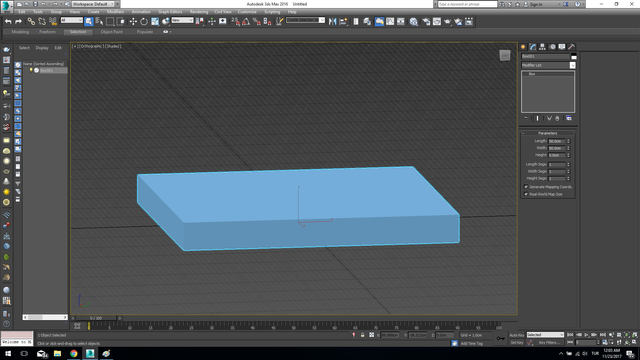Activate Bind to Space Warp tool
The width and height of the screenshot is (640, 360).
[x=53, y=21]
